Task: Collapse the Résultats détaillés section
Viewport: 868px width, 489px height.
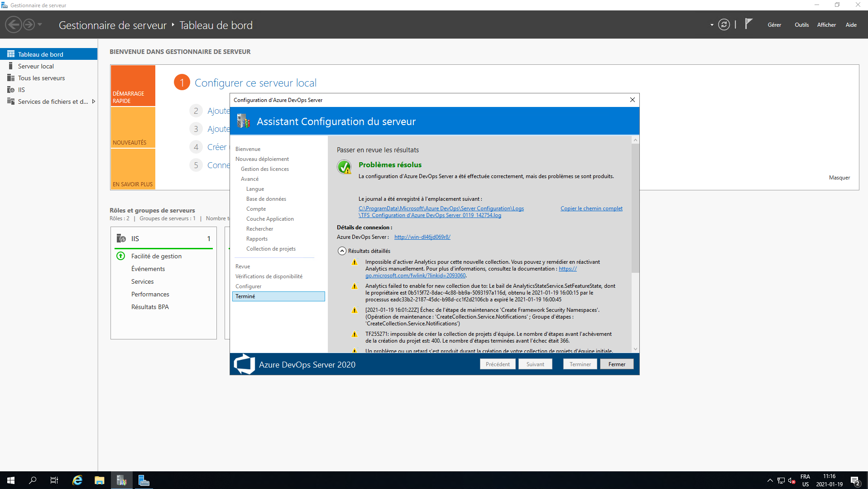Action: point(342,251)
